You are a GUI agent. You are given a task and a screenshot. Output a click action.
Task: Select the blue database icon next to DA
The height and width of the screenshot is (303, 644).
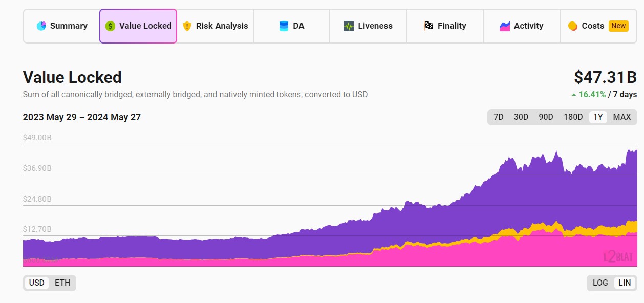[283, 26]
